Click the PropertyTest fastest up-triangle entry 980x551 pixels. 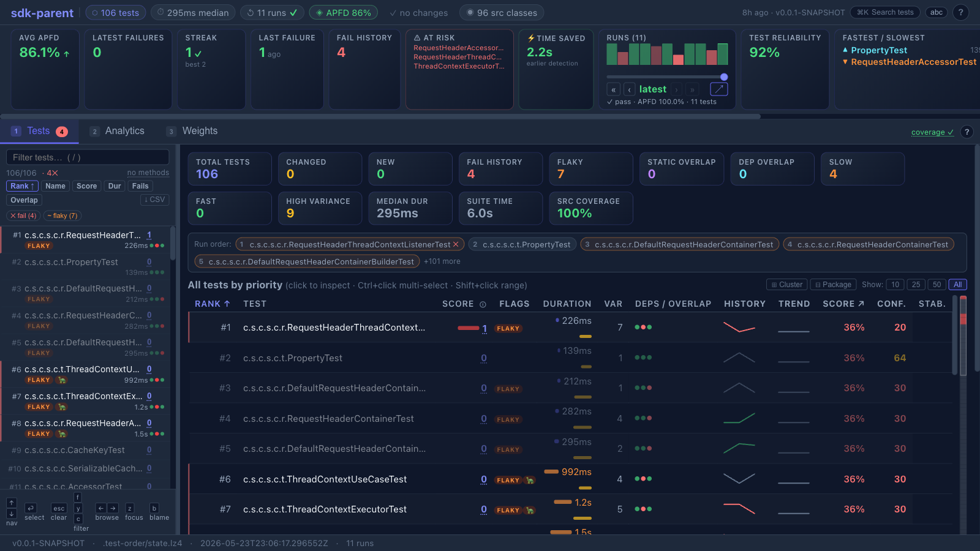875,50
